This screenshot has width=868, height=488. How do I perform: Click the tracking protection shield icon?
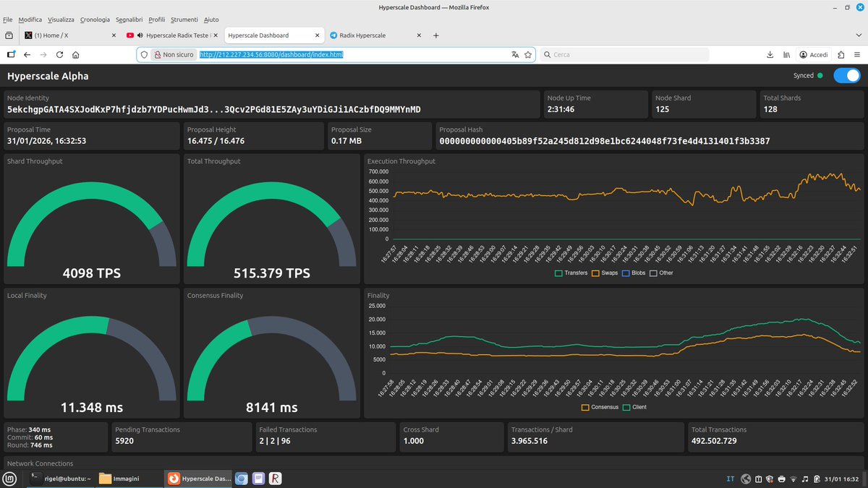click(144, 54)
